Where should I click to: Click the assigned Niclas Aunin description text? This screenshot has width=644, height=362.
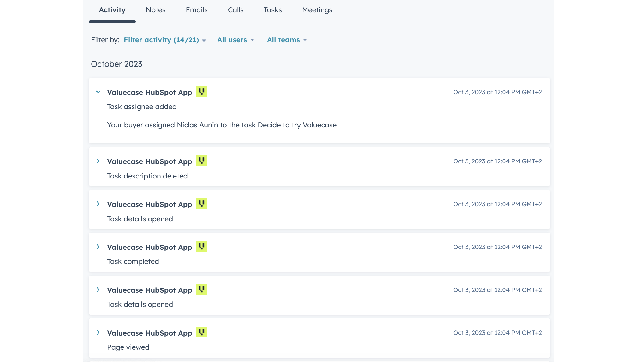tap(222, 125)
